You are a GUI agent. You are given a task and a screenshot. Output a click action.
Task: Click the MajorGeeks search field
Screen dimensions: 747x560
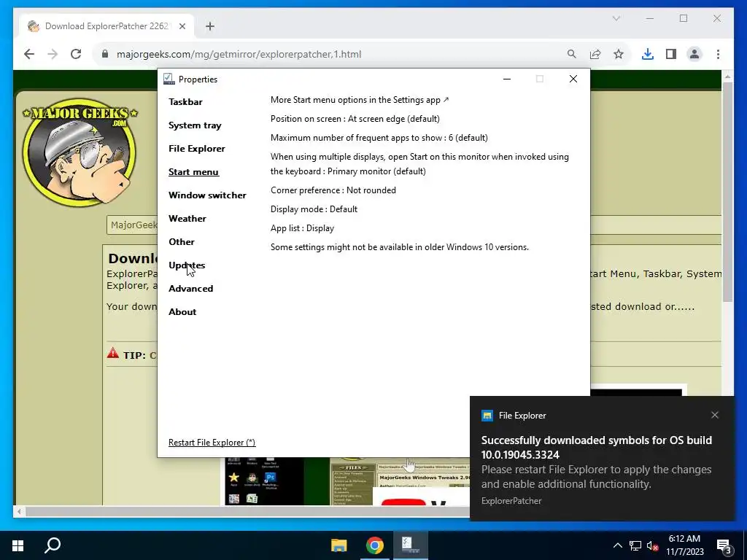tap(132, 225)
